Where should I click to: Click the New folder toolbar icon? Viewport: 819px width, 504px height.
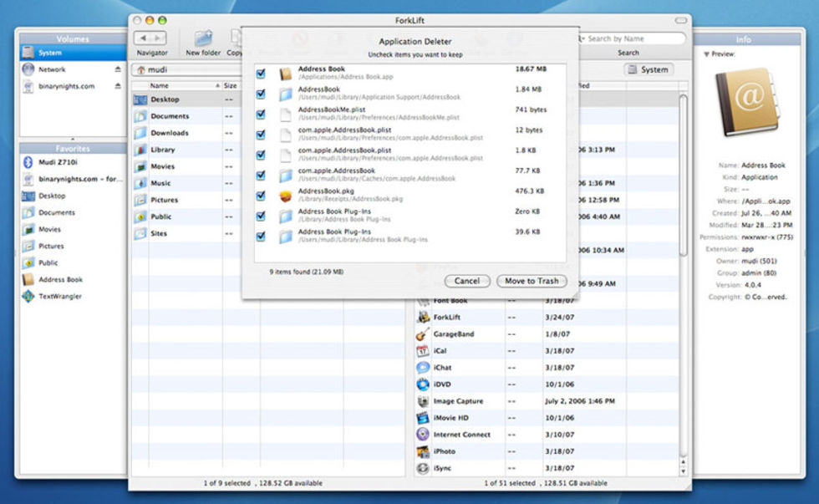[203, 39]
